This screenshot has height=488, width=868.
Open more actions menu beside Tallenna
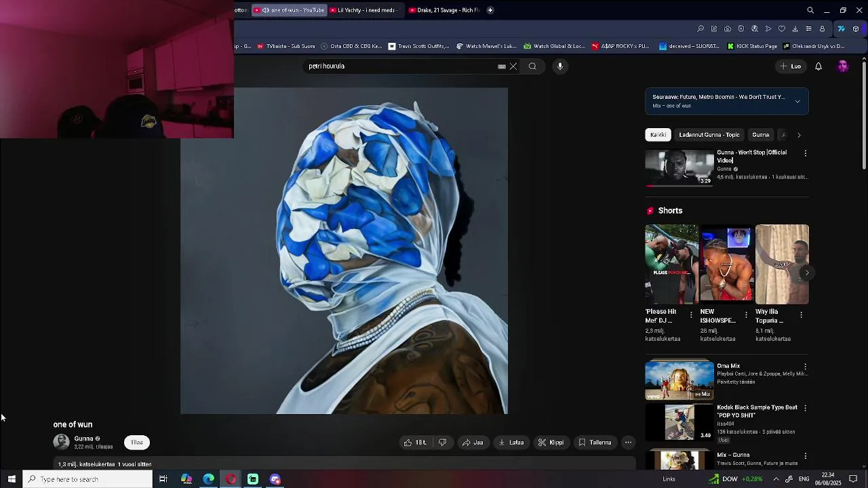(629, 443)
